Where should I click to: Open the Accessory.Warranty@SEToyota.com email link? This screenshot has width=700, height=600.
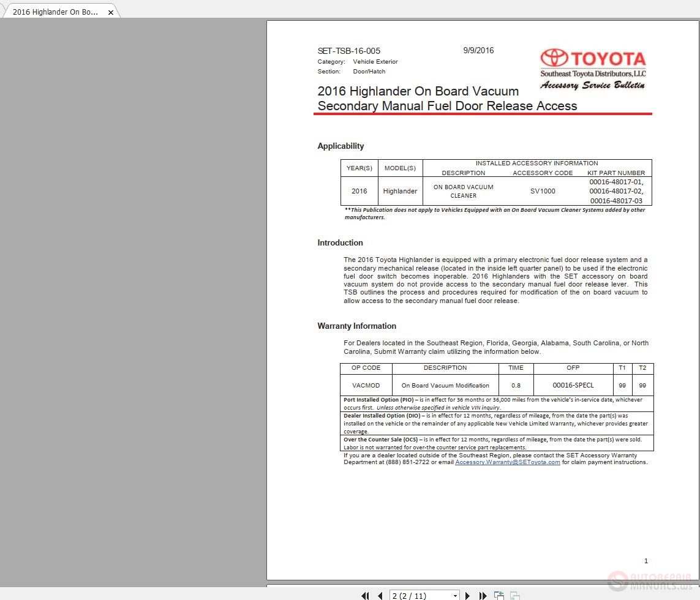click(x=507, y=462)
